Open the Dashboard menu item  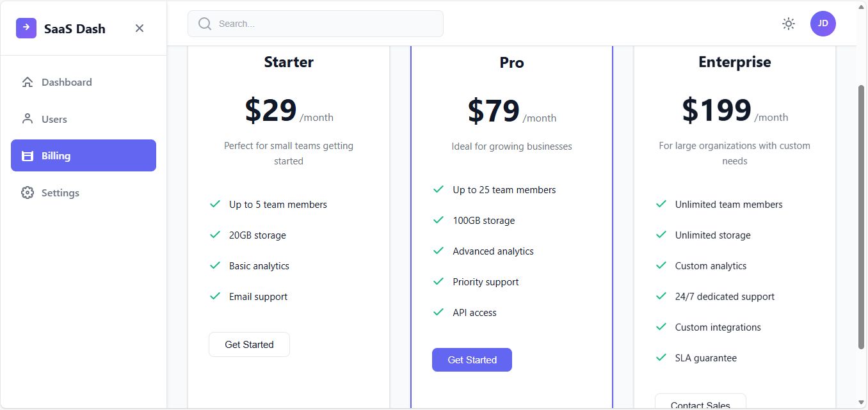(67, 82)
